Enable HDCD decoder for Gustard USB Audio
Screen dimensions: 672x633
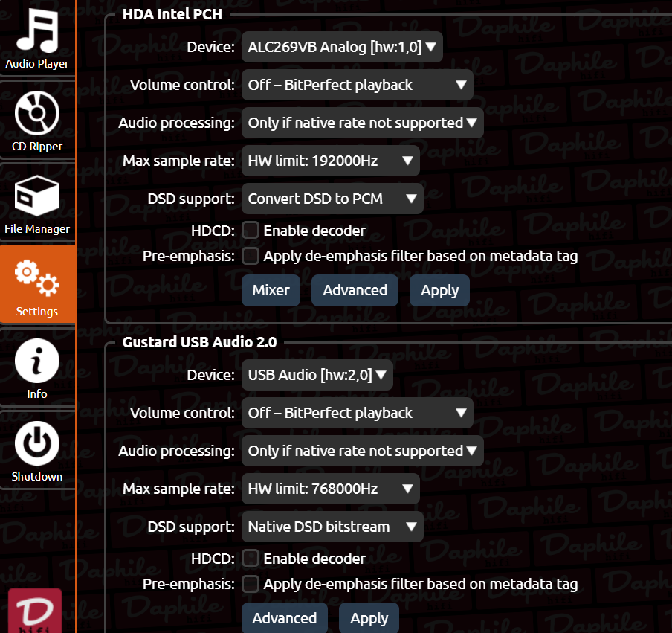[251, 559]
